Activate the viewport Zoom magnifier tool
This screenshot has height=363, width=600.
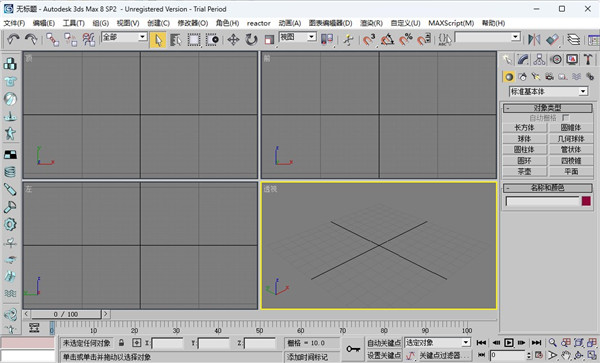click(x=553, y=343)
